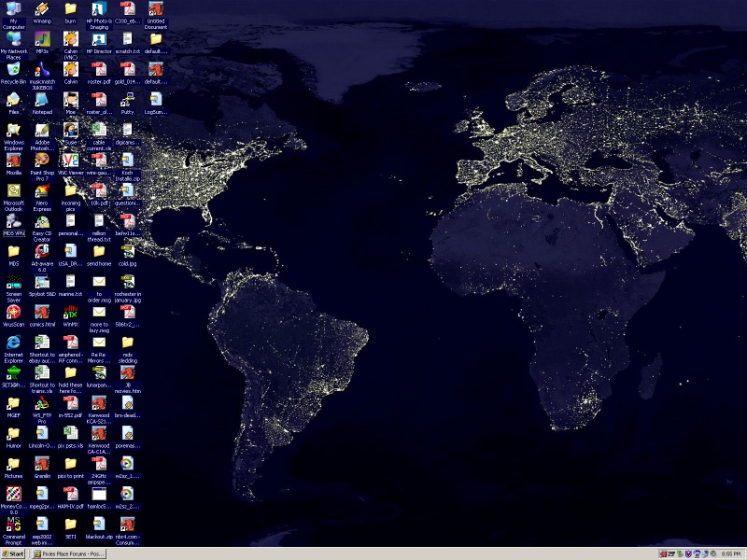Launch Winamp from the desktop
The image size is (747, 560).
click(42, 9)
